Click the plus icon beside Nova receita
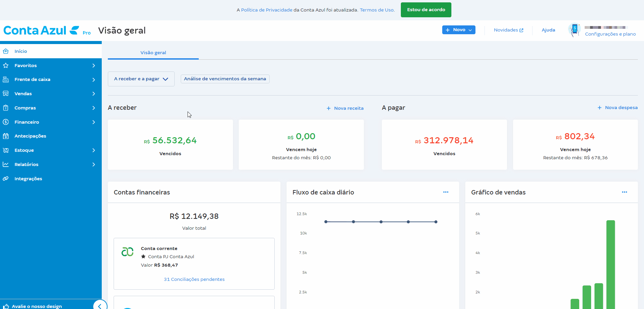The image size is (644, 309). click(329, 108)
